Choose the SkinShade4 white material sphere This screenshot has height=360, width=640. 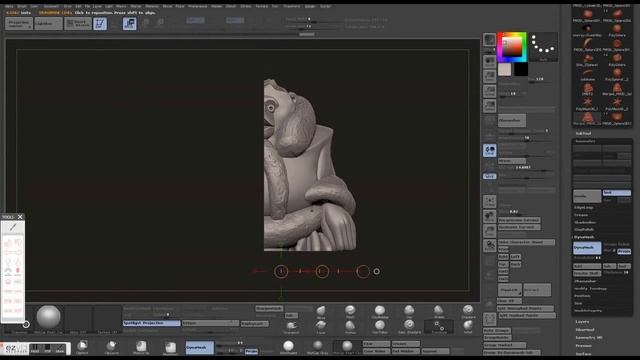[289, 347]
